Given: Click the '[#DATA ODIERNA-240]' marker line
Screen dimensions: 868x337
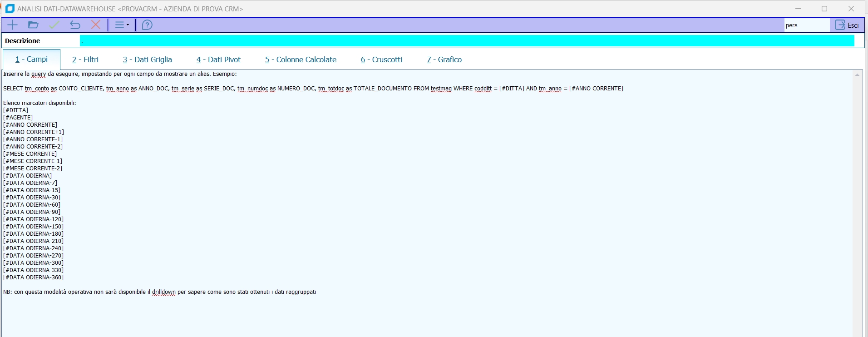Looking at the screenshot, I should 34,248.
